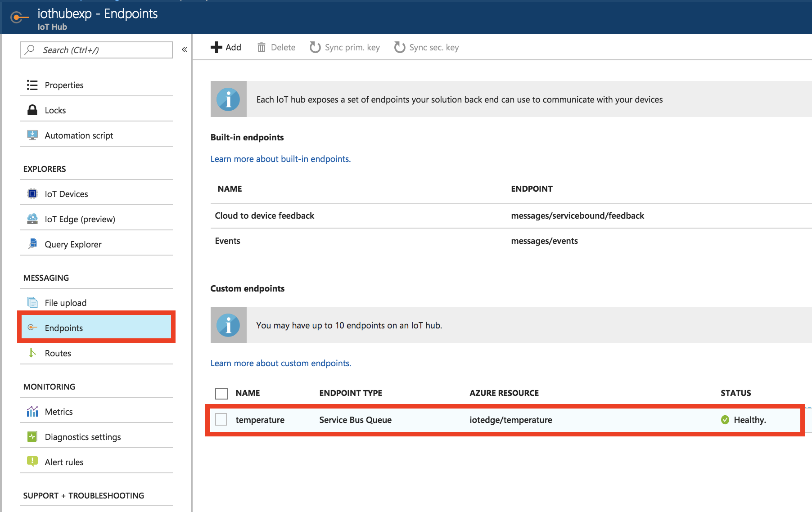Image resolution: width=812 pixels, height=512 pixels.
Task: Open Locks menu item
Action: pyautogui.click(x=96, y=110)
